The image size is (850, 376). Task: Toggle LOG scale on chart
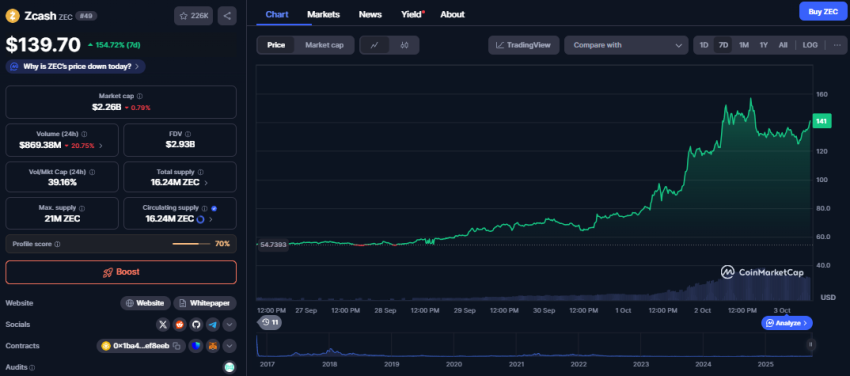point(810,45)
